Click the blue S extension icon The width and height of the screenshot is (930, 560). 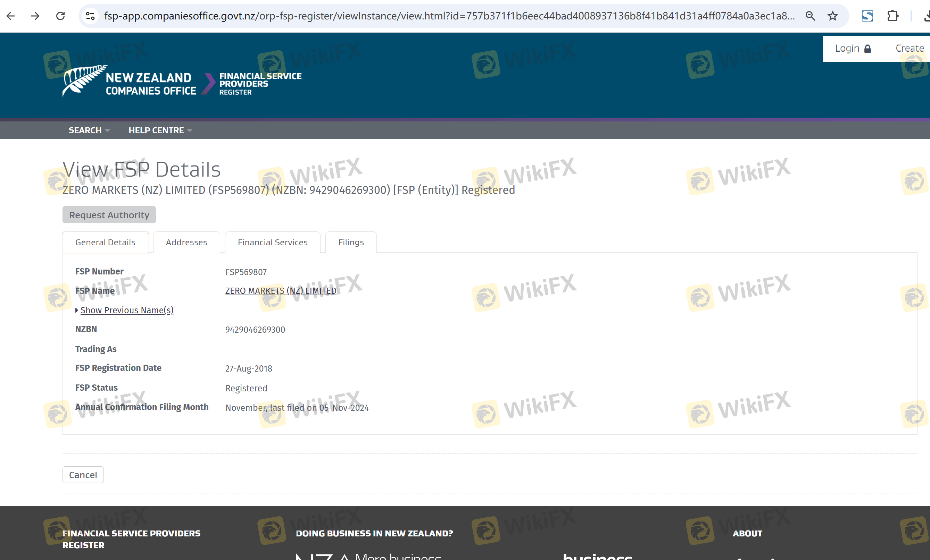(867, 16)
